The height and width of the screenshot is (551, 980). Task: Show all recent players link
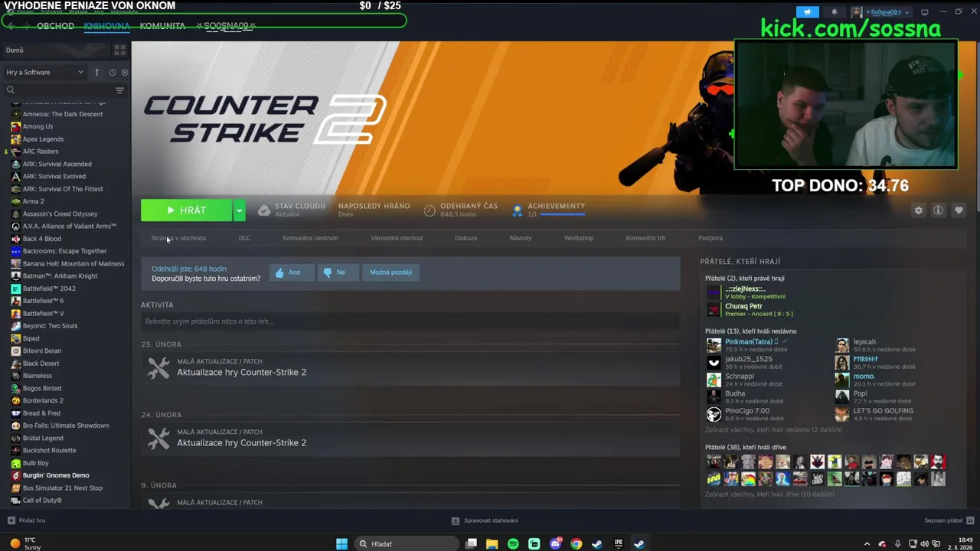(x=773, y=430)
